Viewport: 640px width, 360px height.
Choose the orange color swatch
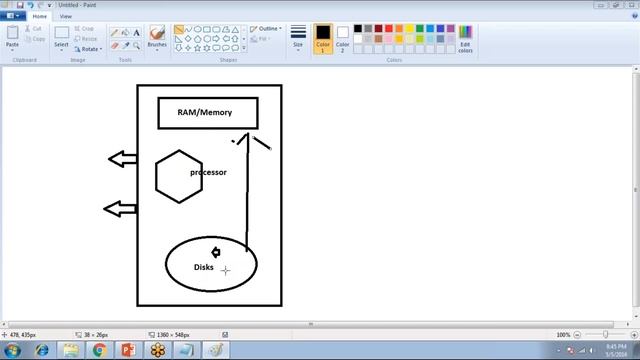pos(399,28)
